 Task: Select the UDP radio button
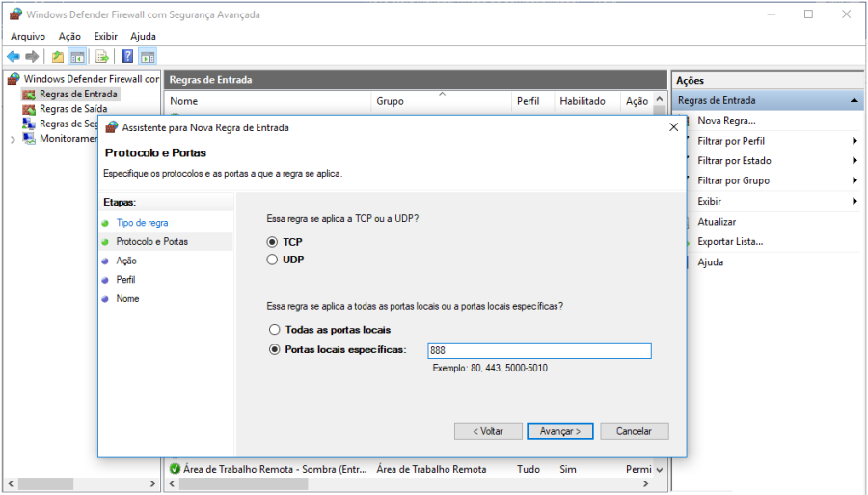272,260
